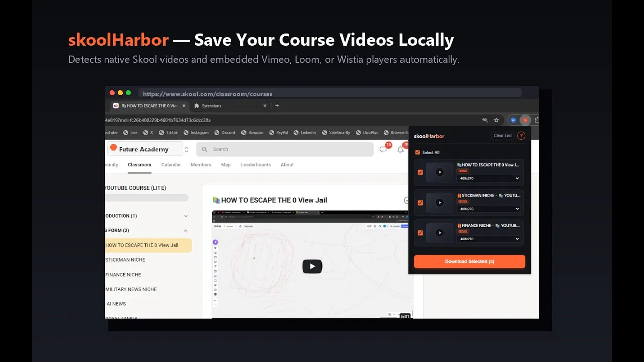Click the zoom magnifier icon in address bar
Image resolution: width=644 pixels, height=362 pixels.
(485, 120)
